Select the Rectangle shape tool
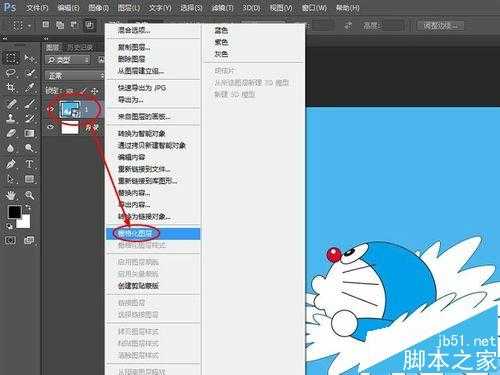Viewport: 500px width, 375px height. coord(29,179)
